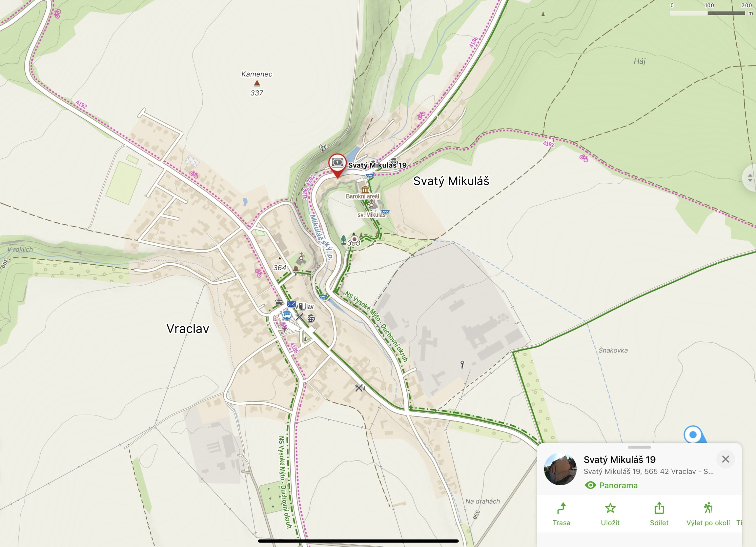Select the transmitter antenna icon on map

[x=322, y=148]
